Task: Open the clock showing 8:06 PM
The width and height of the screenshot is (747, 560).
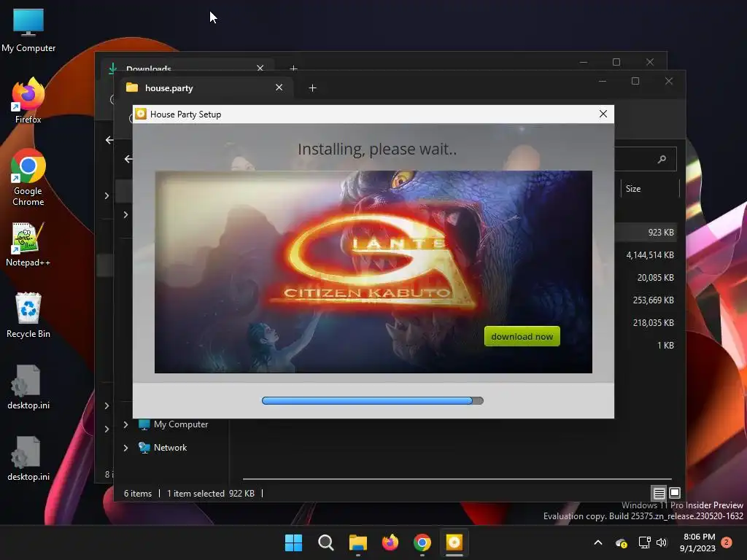Action: [x=698, y=542]
